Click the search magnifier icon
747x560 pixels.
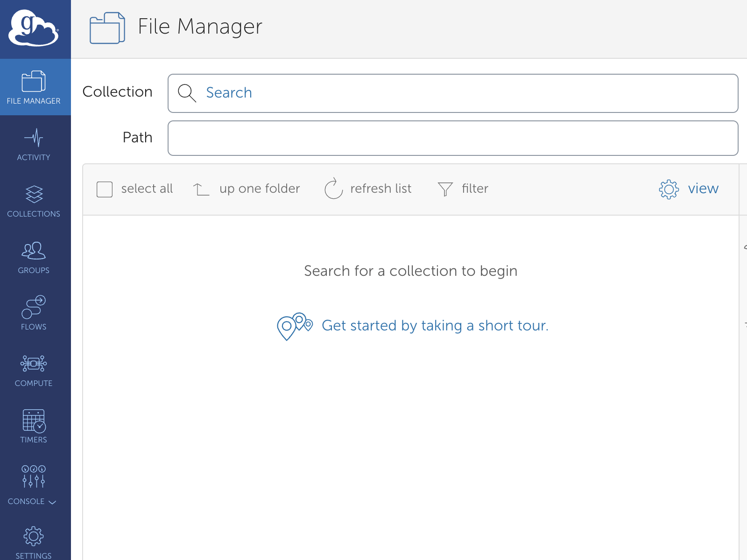(187, 93)
